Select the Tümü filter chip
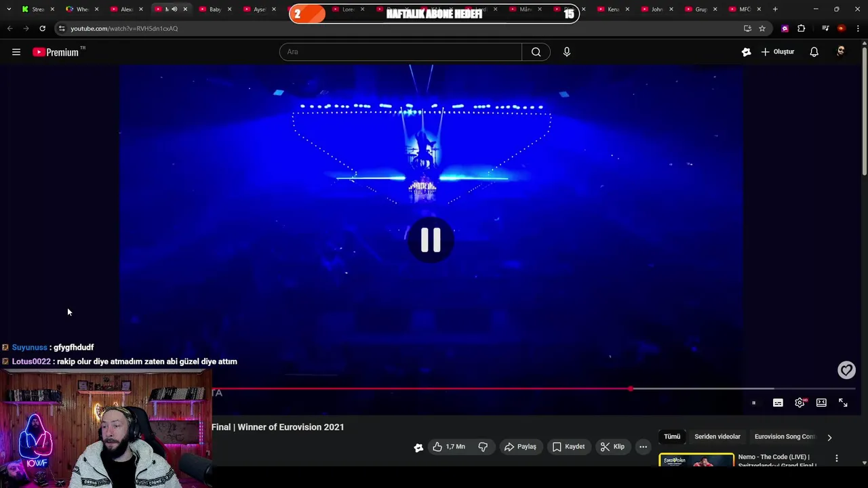This screenshot has width=868, height=488. point(672,436)
